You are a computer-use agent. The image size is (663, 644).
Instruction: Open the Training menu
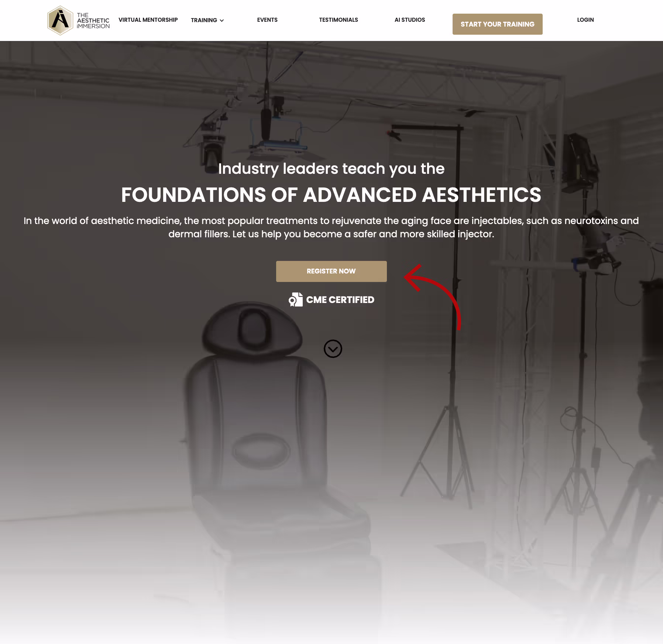(204, 20)
